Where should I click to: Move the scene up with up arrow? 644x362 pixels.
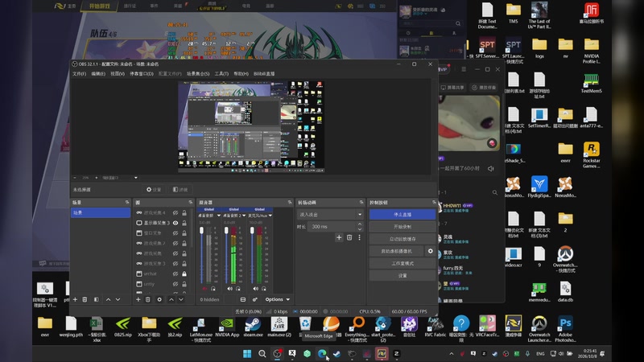[109, 299]
